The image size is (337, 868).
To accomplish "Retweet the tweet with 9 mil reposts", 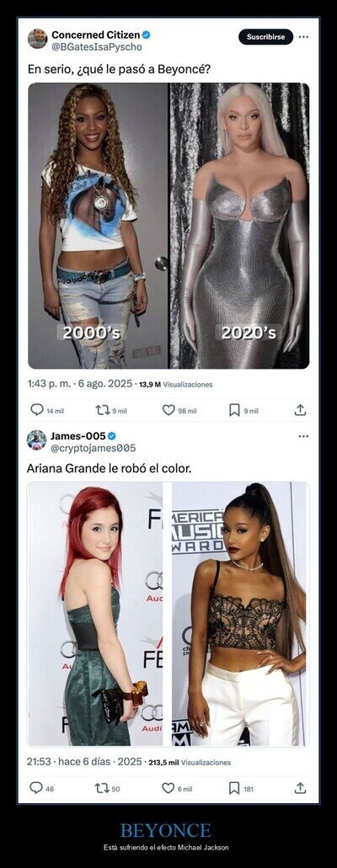I will [102, 410].
